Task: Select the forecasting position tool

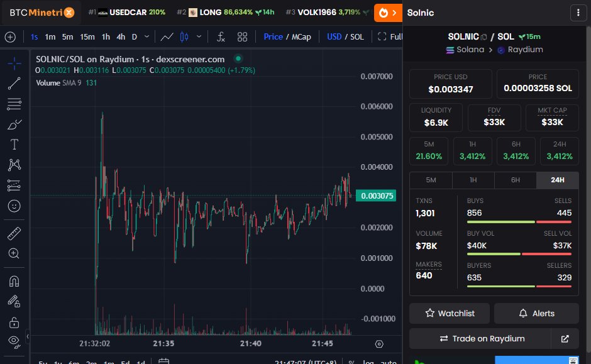Action: point(14,185)
